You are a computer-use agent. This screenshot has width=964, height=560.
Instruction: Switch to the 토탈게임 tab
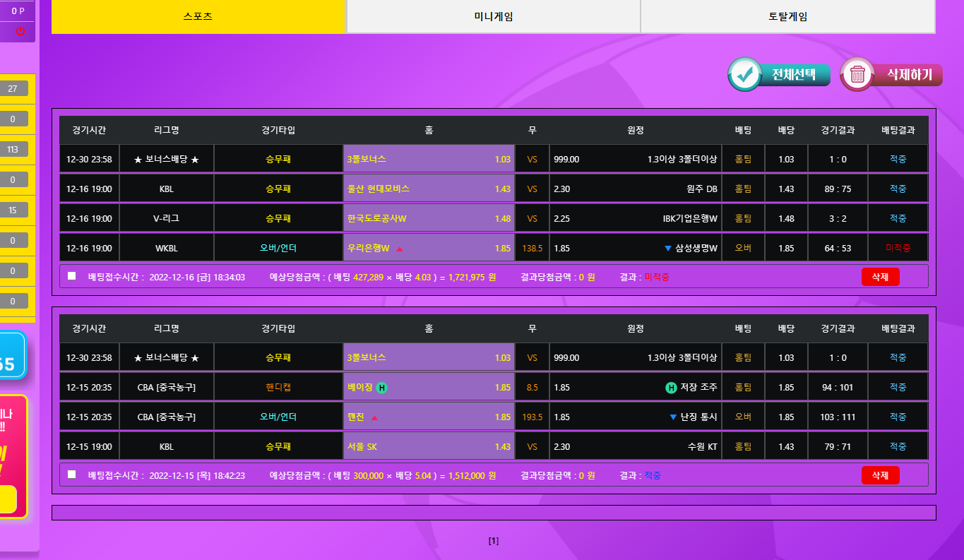(x=787, y=16)
